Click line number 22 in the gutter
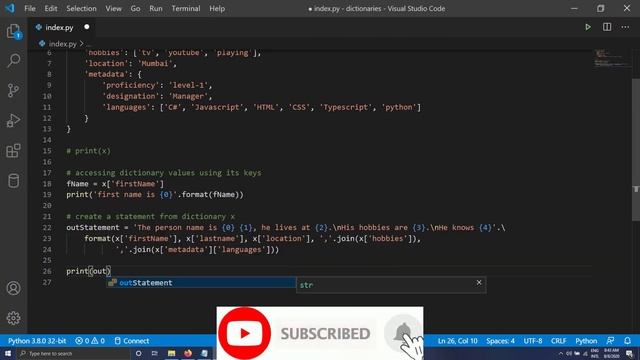Viewport: 640px width, 360px height. tap(47, 227)
